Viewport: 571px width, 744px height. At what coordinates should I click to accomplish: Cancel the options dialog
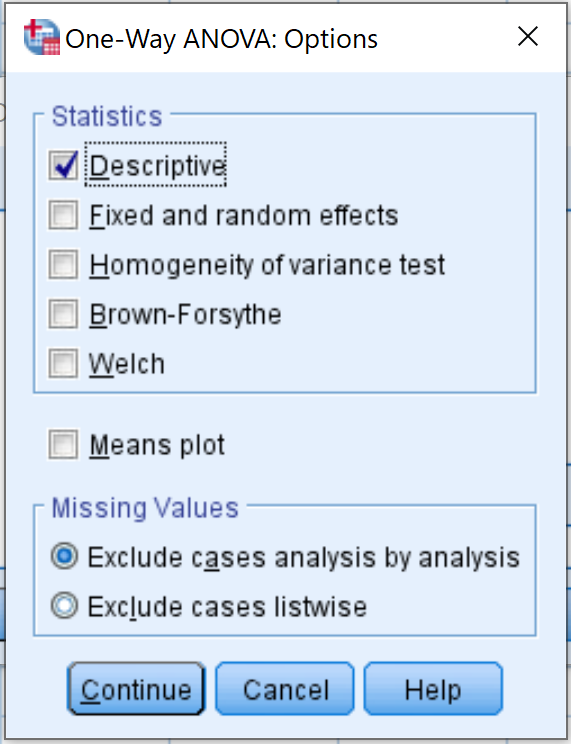pos(285,688)
